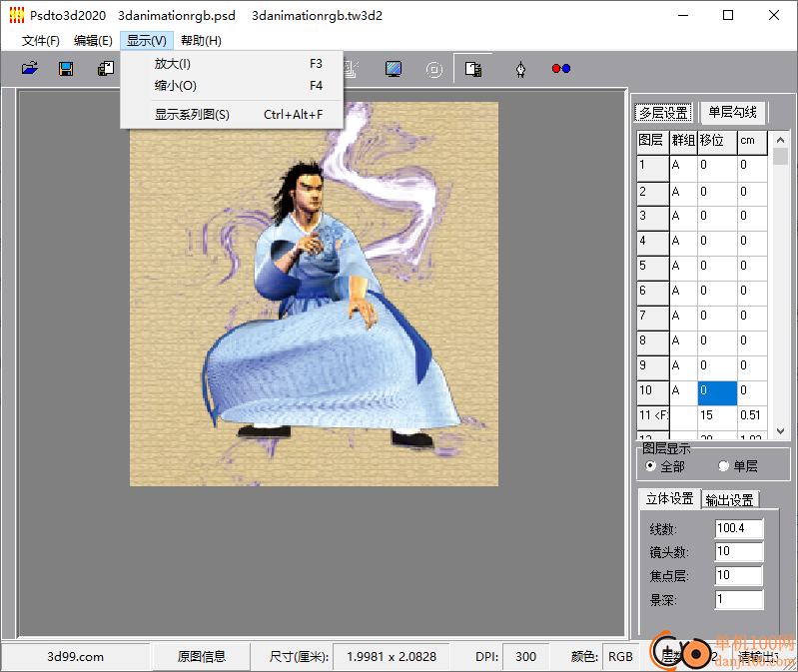The width and height of the screenshot is (798, 672).
Task: Click the copy pages icon beside save
Action: click(x=105, y=69)
